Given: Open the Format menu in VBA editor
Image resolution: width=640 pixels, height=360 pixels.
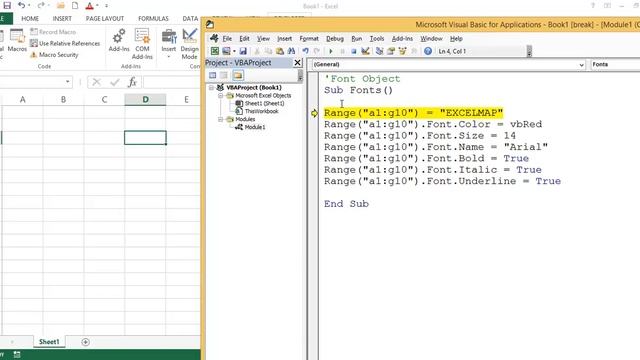Looking at the screenshot, I should (309, 39).
